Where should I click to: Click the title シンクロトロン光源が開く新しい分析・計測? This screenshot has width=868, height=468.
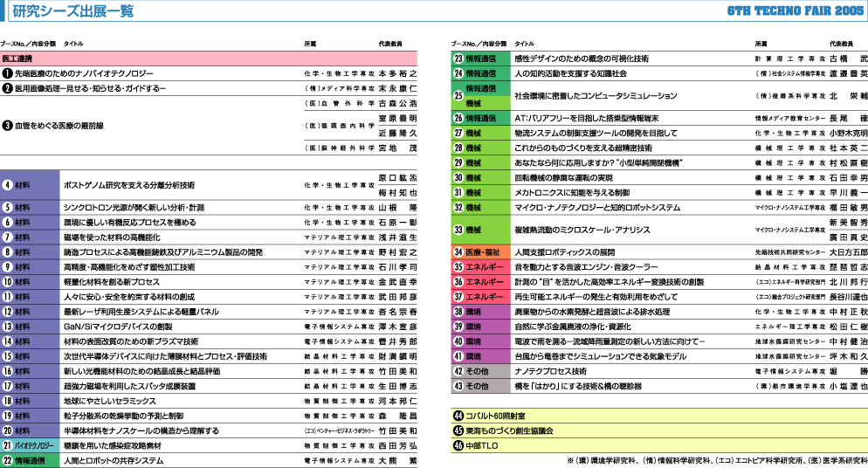tap(134, 208)
